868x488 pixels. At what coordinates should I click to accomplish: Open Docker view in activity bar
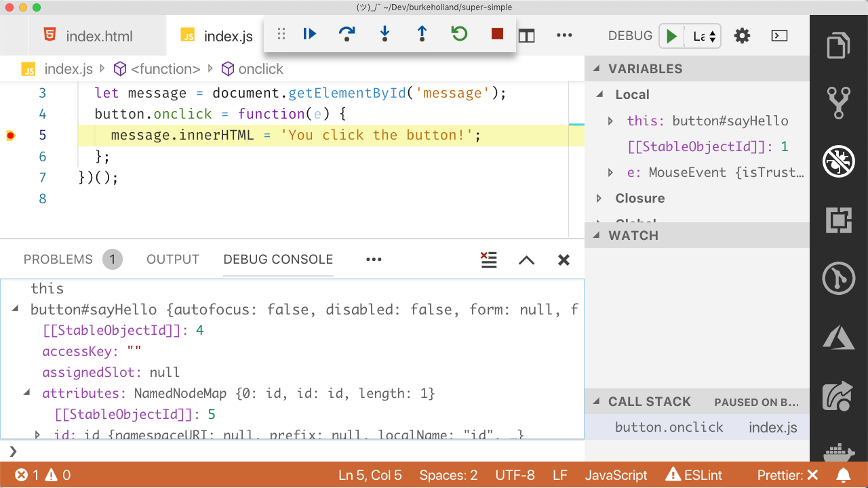click(x=839, y=452)
